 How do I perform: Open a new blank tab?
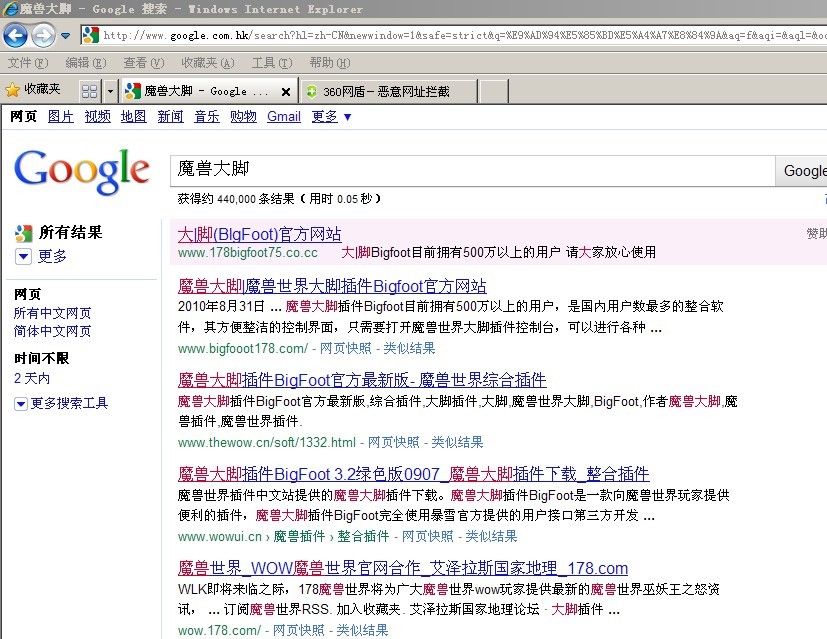[x=494, y=91]
